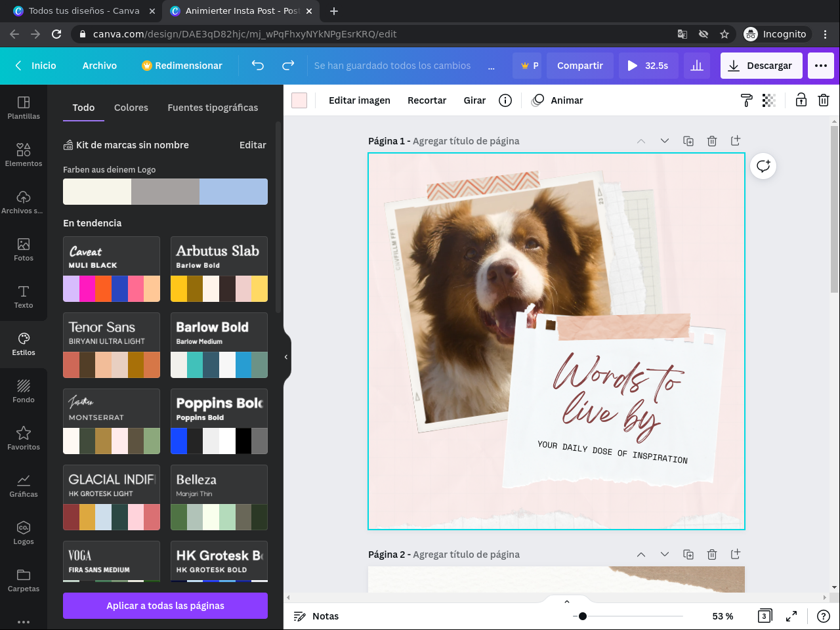This screenshot has width=840, height=630.
Task: Select the Arbutus Slab style
Action: 219,269
